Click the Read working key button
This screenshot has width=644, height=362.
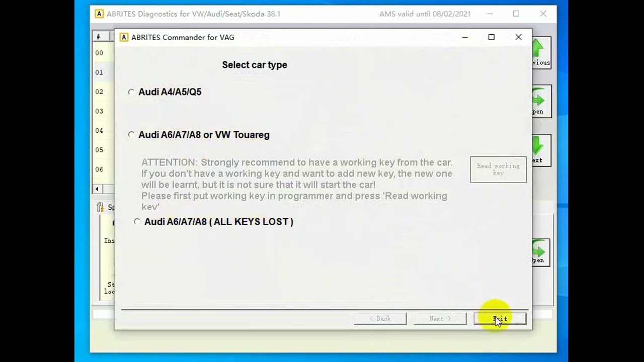click(498, 169)
